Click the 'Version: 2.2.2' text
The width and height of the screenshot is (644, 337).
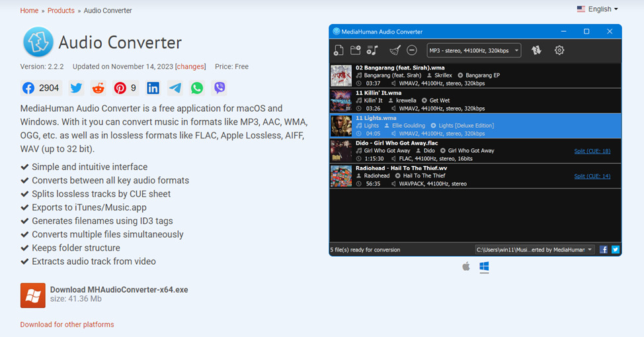click(x=42, y=67)
